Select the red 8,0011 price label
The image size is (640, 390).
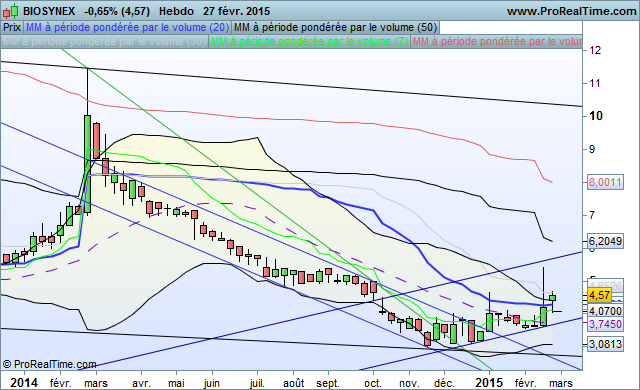tap(605, 182)
